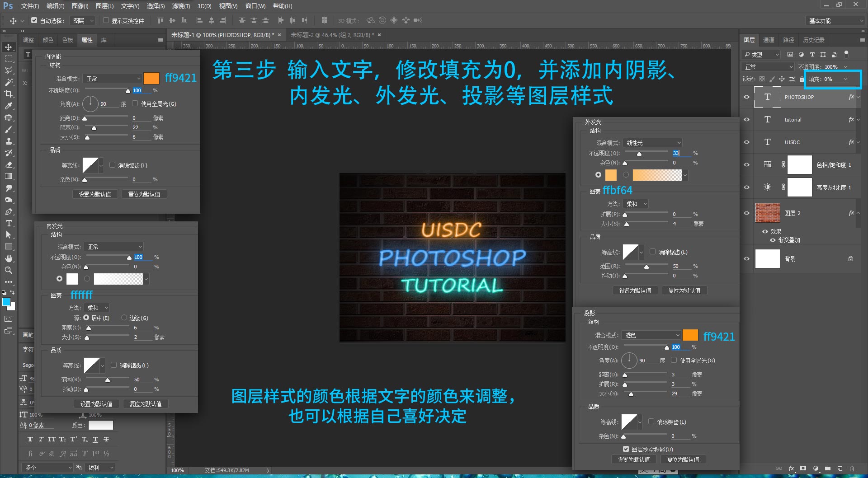This screenshot has height=478, width=868.
Task: Open the outer glow blend mode dropdown
Action: coord(652,143)
